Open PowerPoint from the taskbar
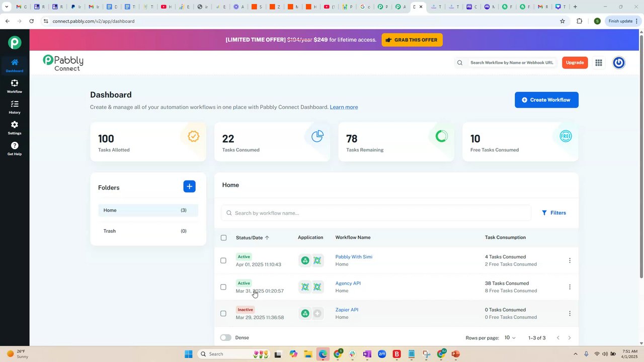The image size is (644, 362). pos(456,354)
